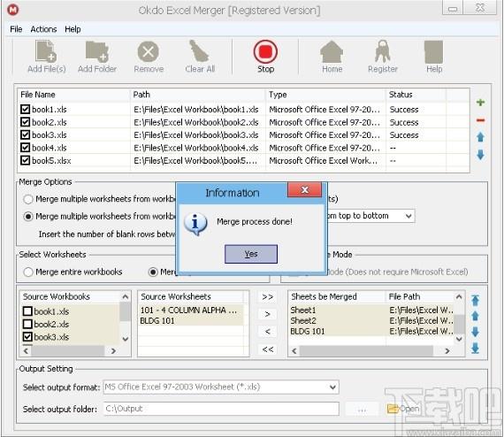
Task: Click Source Workbooks horizontal scroll right arrow
Action: [x=113, y=351]
